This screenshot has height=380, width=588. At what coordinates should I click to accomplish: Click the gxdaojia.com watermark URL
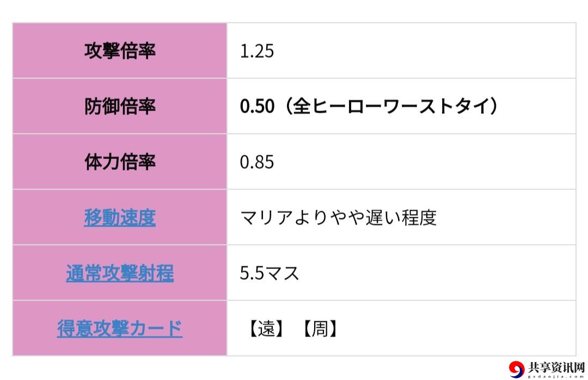pos(556,376)
